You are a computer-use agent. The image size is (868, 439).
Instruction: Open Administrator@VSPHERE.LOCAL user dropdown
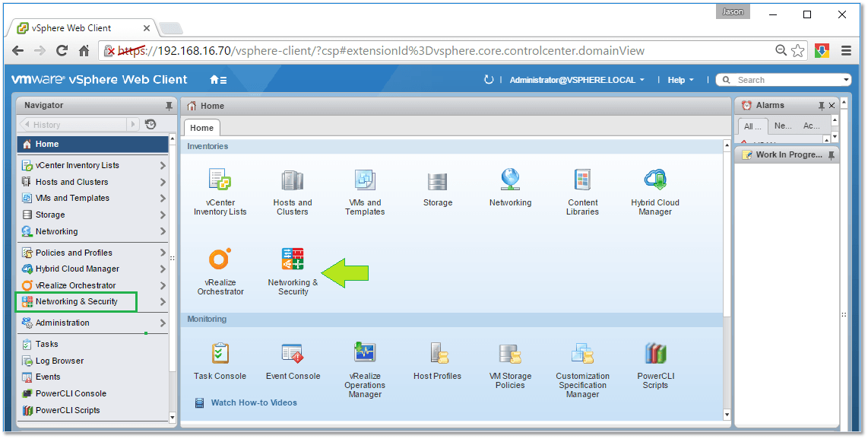(577, 80)
